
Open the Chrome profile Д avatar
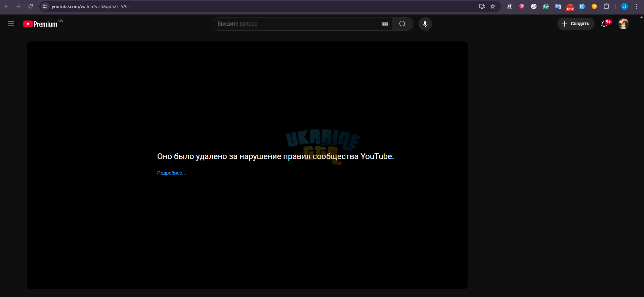[x=625, y=6]
